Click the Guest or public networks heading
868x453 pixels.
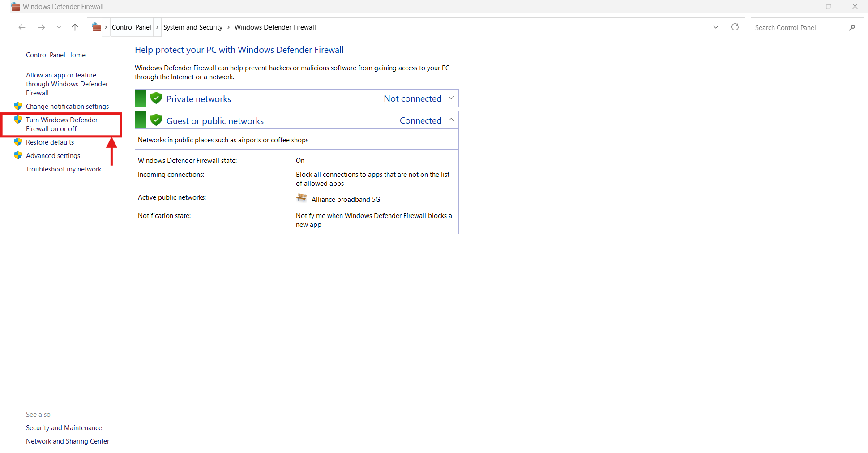(215, 121)
